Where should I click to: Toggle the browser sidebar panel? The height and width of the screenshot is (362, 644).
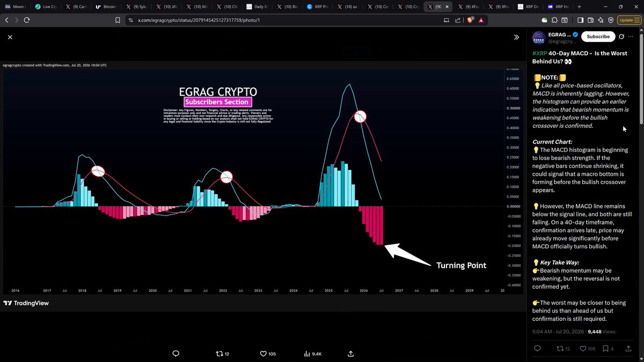580,20
